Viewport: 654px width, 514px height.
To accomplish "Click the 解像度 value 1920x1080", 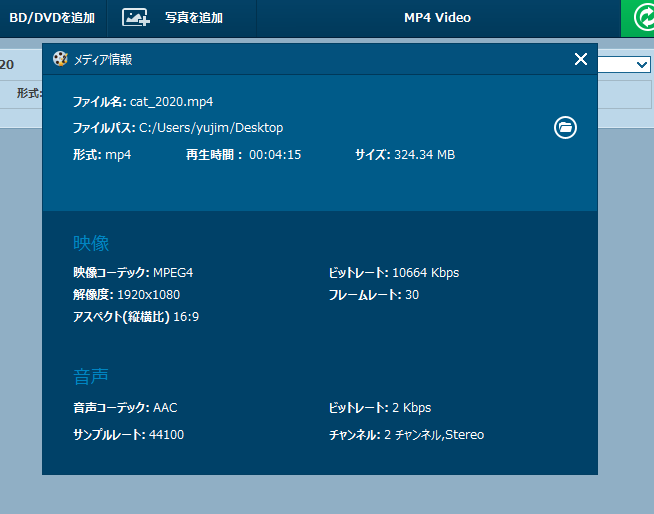I will tap(147, 295).
